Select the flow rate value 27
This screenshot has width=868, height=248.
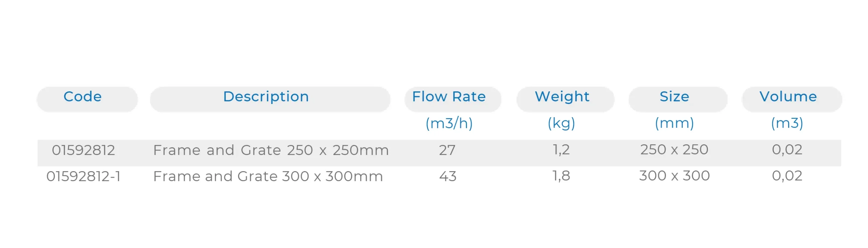447,150
